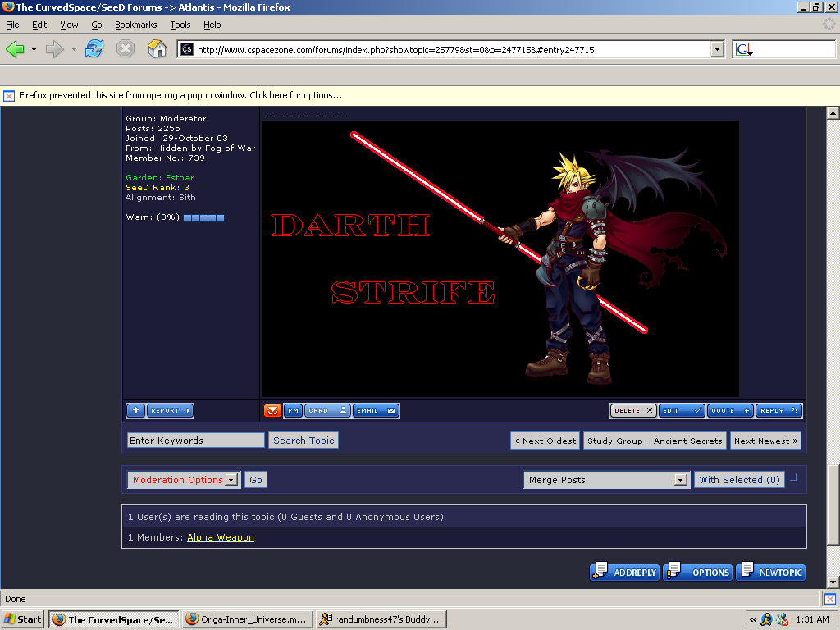Viewport: 840px width, 630px height.
Task: Open randumbness47's Buddy taskbar window
Action: pyautogui.click(x=381, y=619)
